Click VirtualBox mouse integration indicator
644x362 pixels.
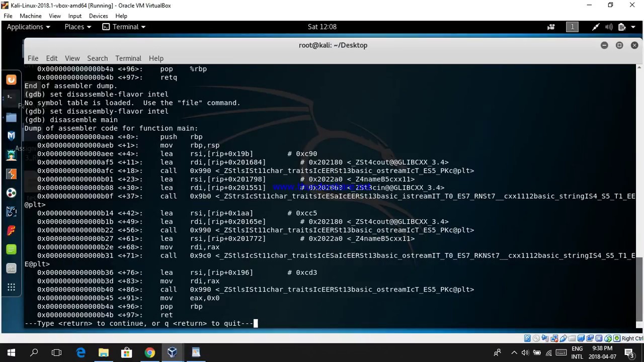tap(608, 338)
